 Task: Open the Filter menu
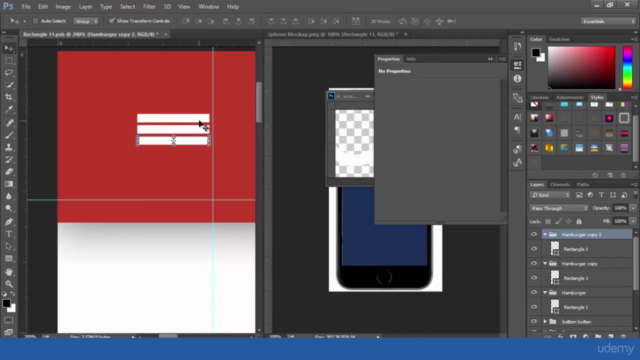pyautogui.click(x=149, y=7)
